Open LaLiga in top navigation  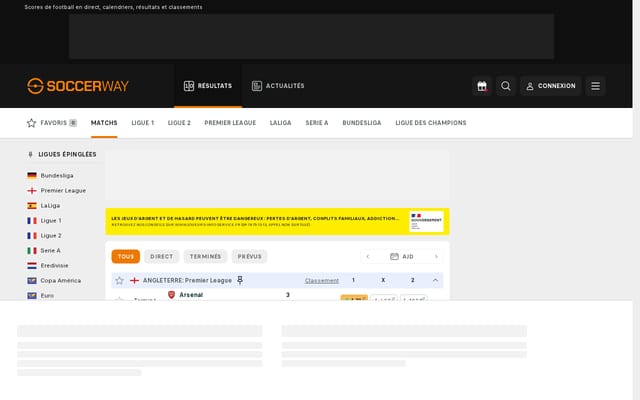click(x=280, y=123)
